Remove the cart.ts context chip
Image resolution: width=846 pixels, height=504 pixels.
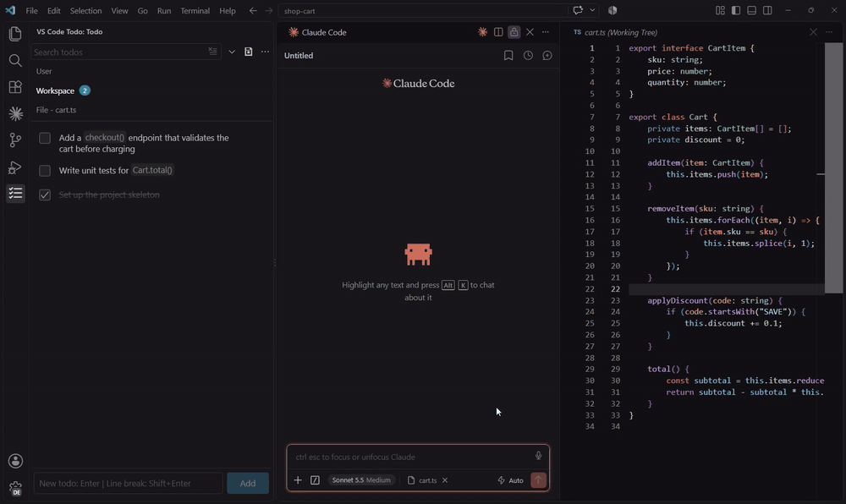pos(445,480)
